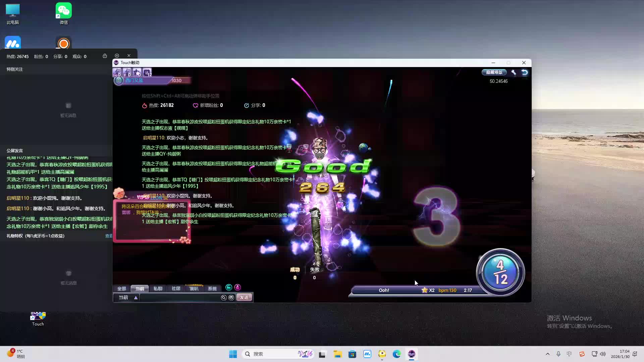The width and height of the screenshot is (644, 362).
Task: Click the chat message input field
Action: [179, 298]
